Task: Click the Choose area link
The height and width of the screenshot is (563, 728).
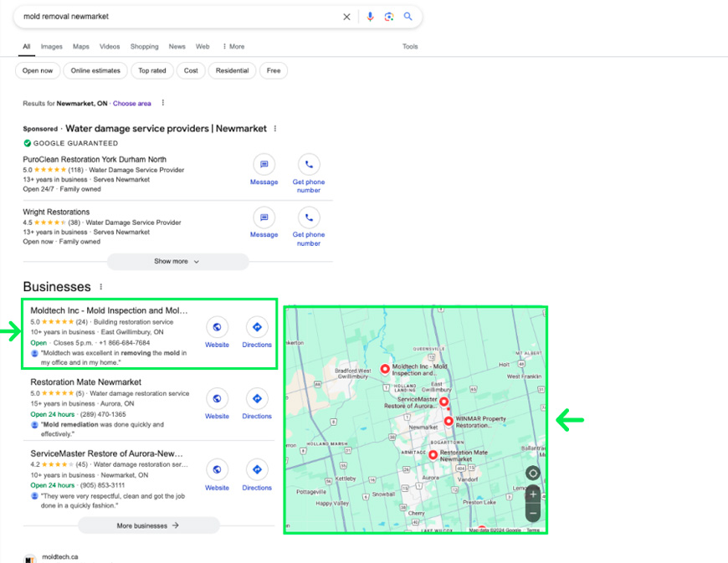Action: point(132,104)
